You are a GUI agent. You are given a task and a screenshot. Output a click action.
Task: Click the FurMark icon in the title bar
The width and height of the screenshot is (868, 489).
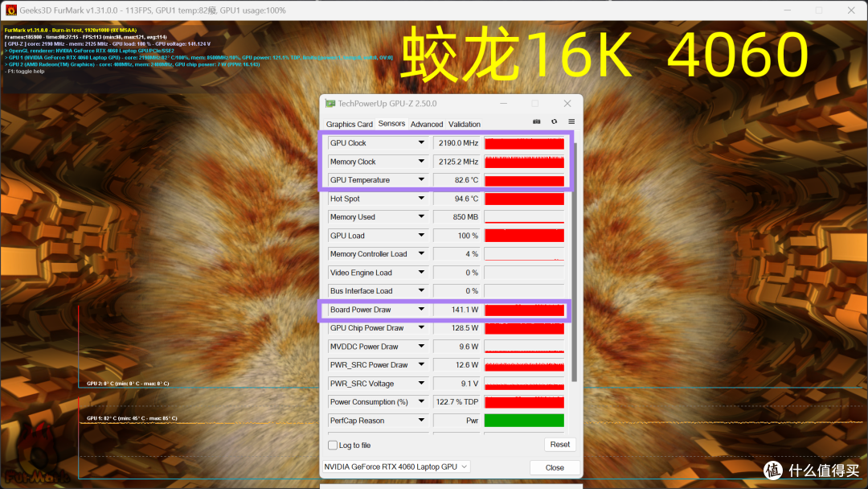click(x=11, y=10)
